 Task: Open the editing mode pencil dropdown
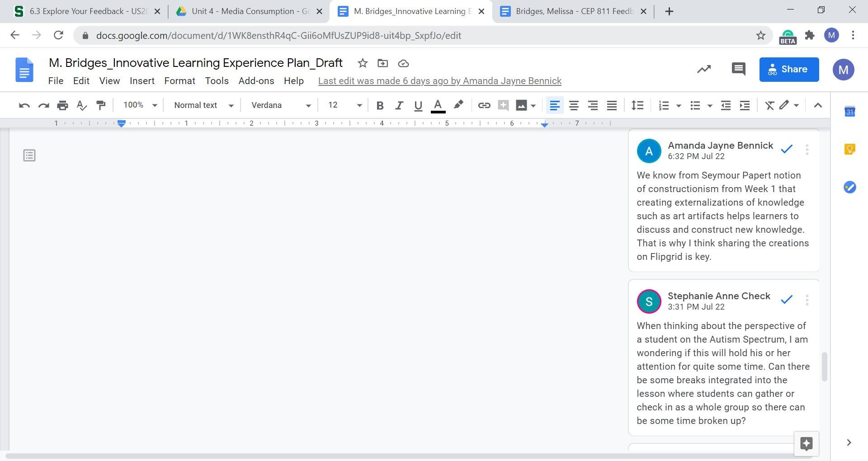tap(788, 105)
